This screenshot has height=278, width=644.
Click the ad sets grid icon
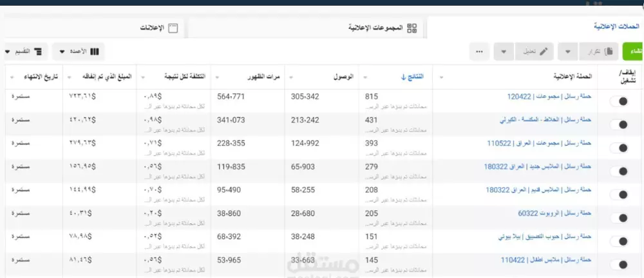pos(412,28)
